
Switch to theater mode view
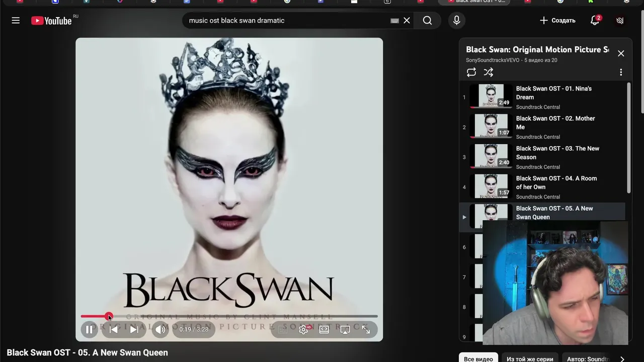pyautogui.click(x=324, y=329)
